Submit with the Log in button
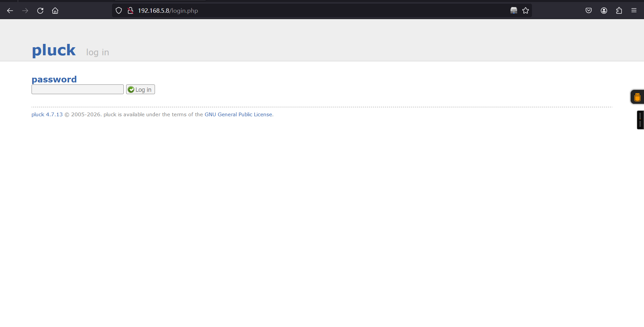 pos(141,89)
